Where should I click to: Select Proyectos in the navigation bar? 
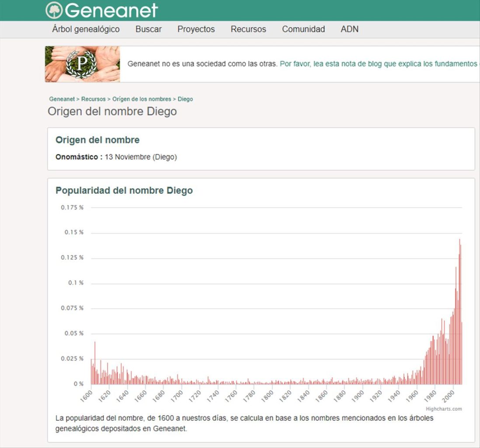point(196,29)
